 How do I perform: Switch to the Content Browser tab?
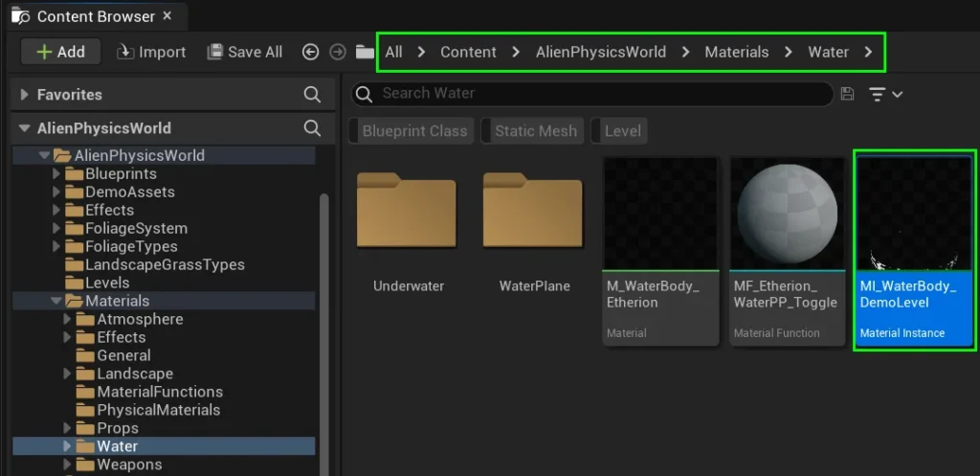click(x=94, y=16)
